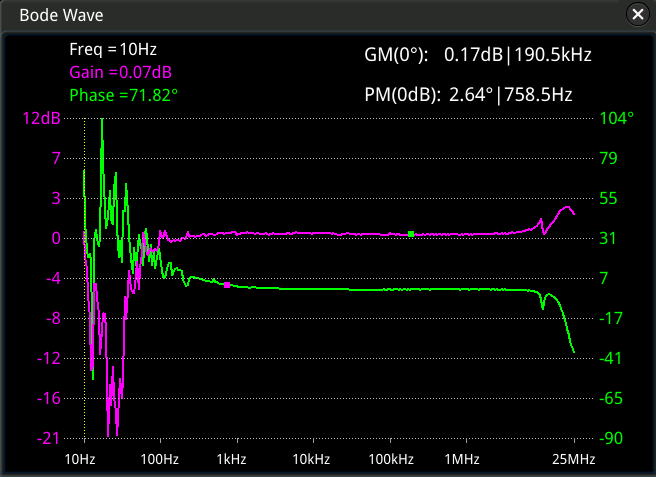Click the -90 phase axis label
This screenshot has height=477, width=656.
coord(611,438)
